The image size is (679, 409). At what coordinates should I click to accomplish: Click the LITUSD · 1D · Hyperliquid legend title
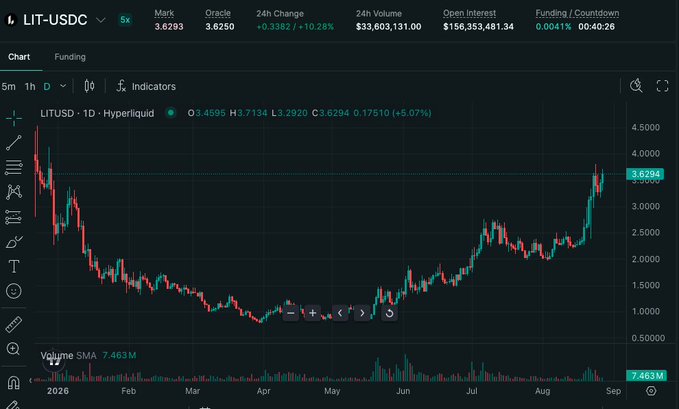(x=97, y=113)
